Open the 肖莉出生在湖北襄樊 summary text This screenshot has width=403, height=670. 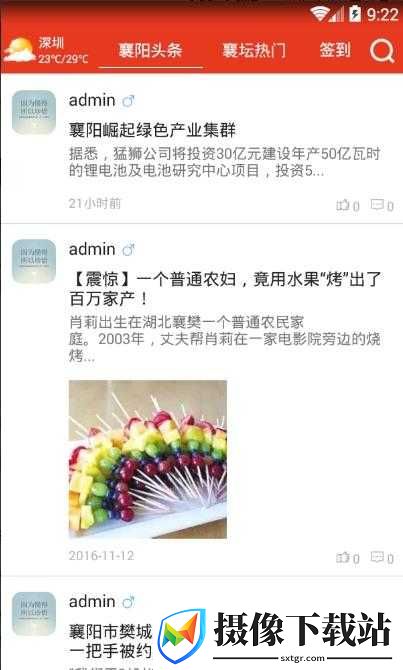225,339
